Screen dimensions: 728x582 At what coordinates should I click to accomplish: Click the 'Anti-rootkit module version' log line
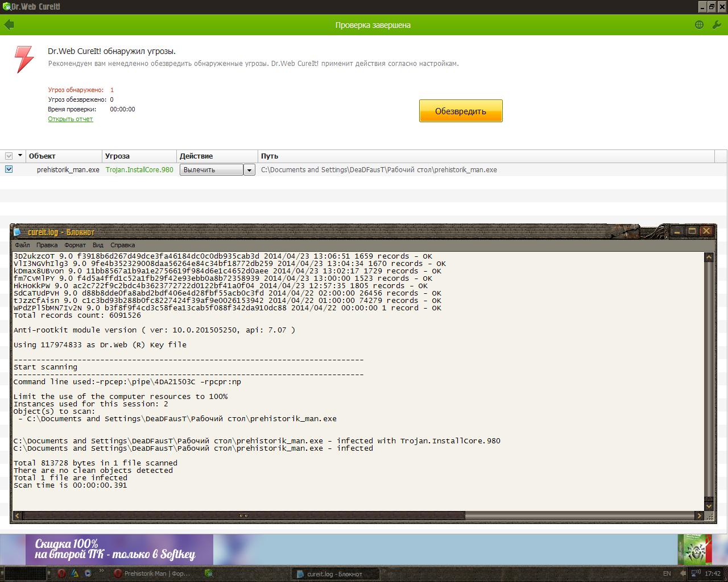coord(155,330)
